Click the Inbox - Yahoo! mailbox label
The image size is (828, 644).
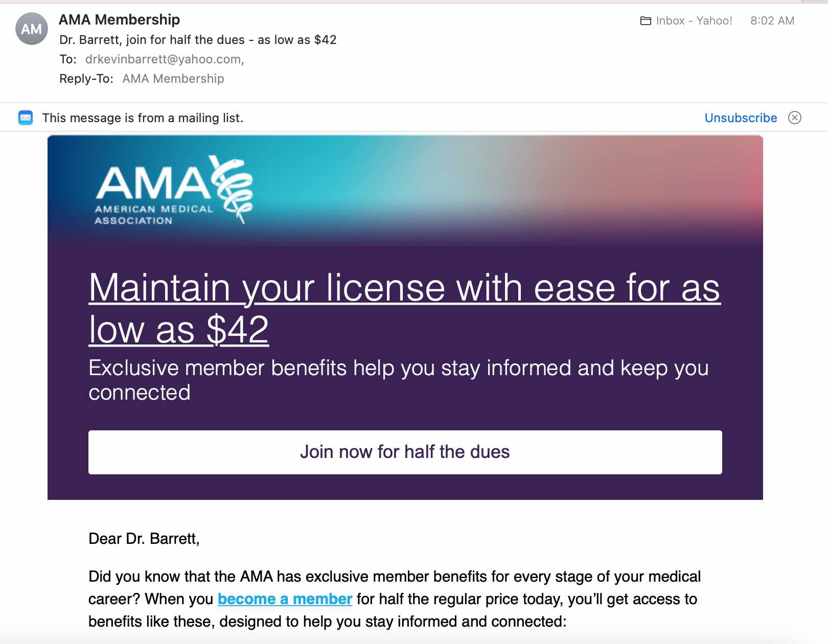pos(694,21)
